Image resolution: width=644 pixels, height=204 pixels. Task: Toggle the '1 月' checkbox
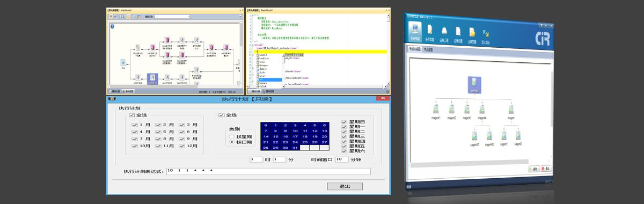134,125
